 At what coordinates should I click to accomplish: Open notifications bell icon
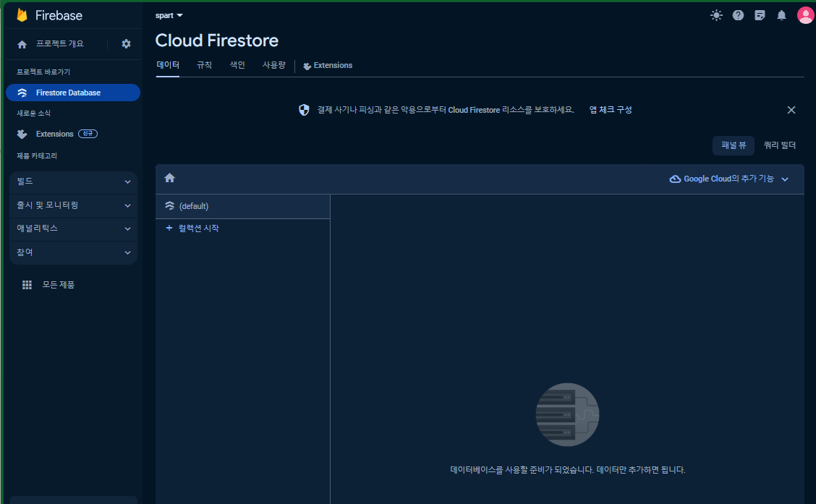782,15
